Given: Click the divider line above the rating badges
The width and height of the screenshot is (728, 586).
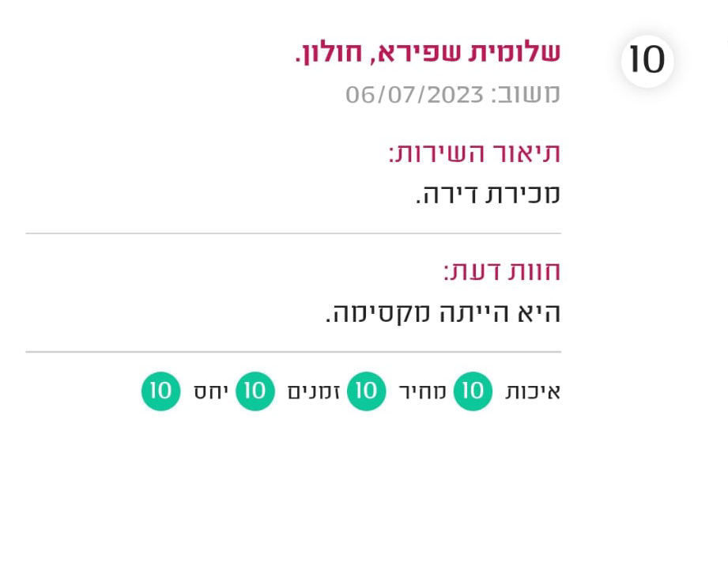Looking at the screenshot, I should 293,352.
